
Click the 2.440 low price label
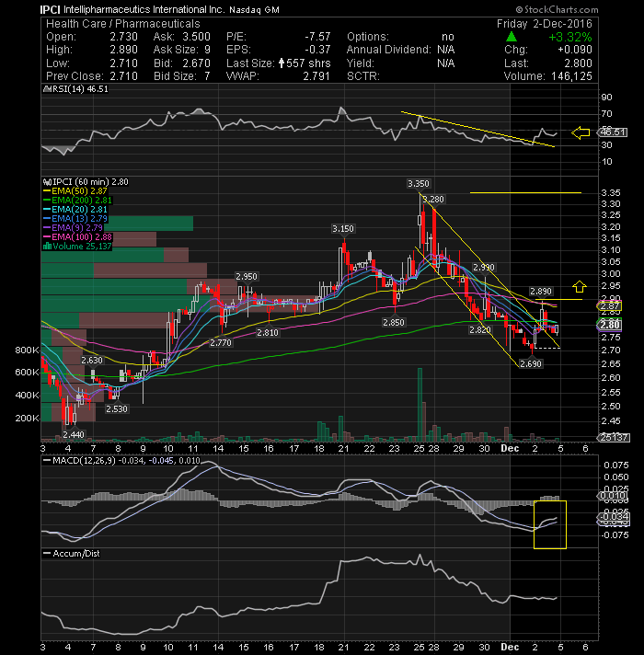click(74, 435)
